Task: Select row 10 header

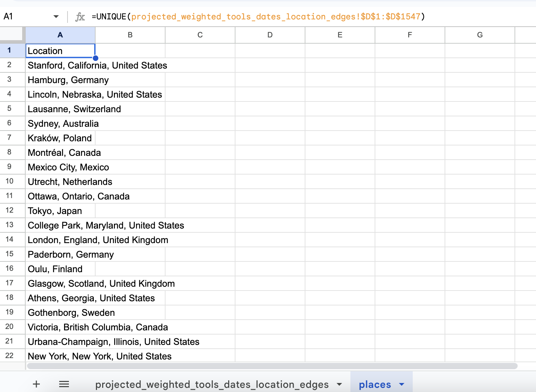Action: 10,181
